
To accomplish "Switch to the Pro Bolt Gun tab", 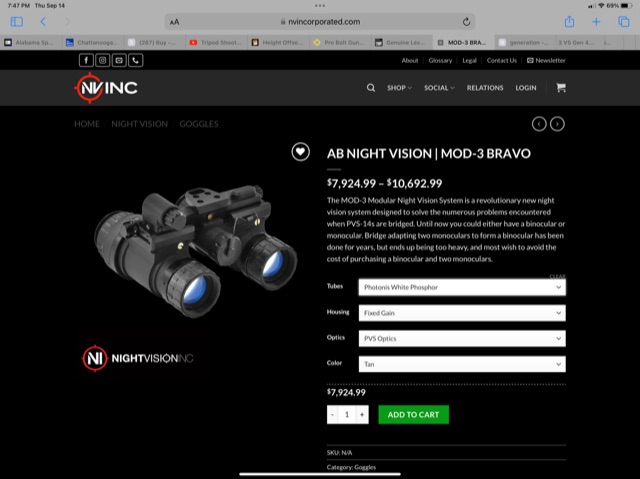I will coord(340,42).
